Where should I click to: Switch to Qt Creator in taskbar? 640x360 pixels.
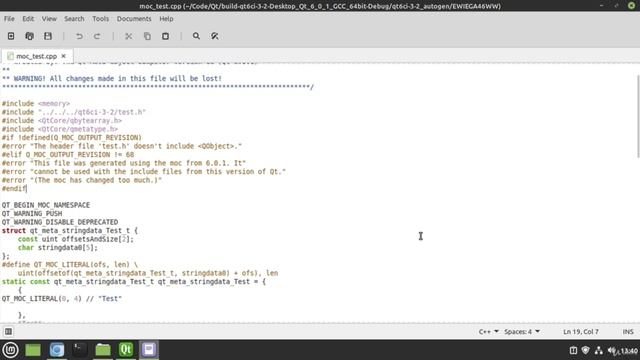[x=126, y=350]
